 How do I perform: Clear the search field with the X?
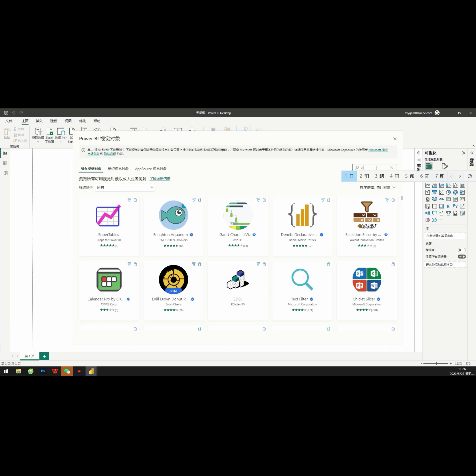tap(392, 168)
